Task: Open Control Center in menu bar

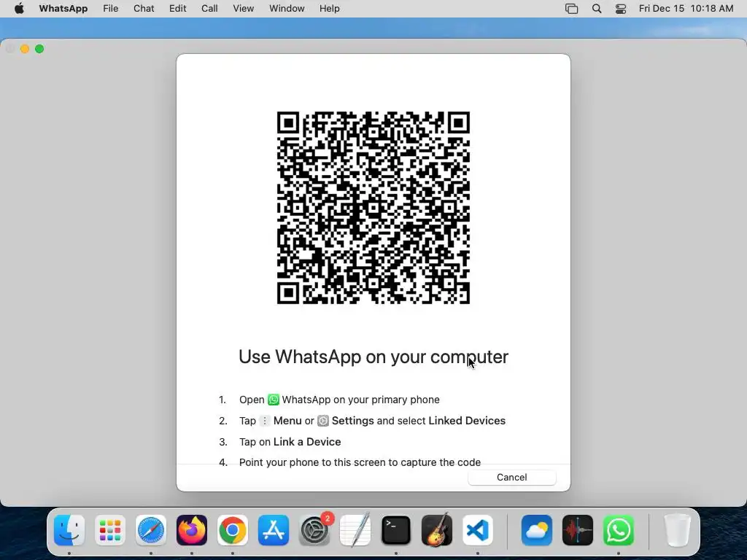Action: point(621,9)
